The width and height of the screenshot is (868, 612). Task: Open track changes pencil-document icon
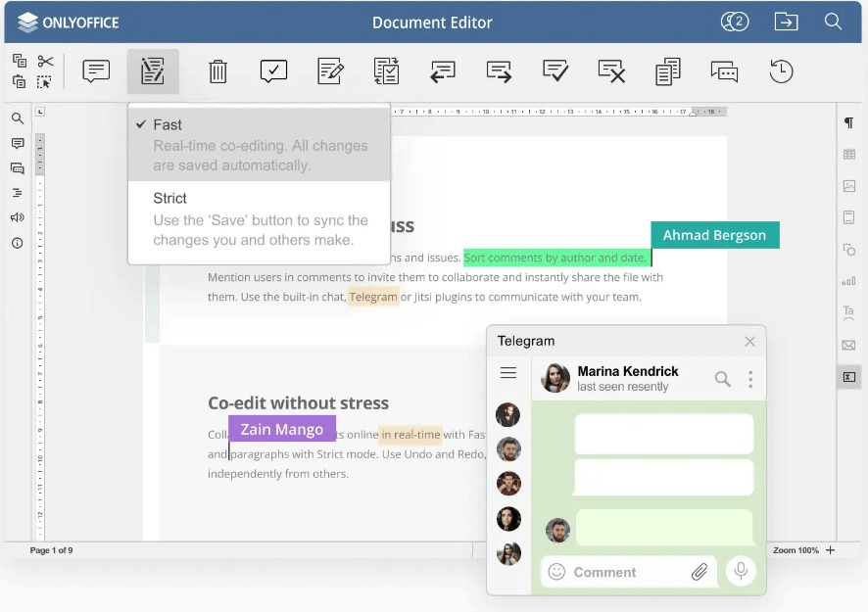(330, 71)
